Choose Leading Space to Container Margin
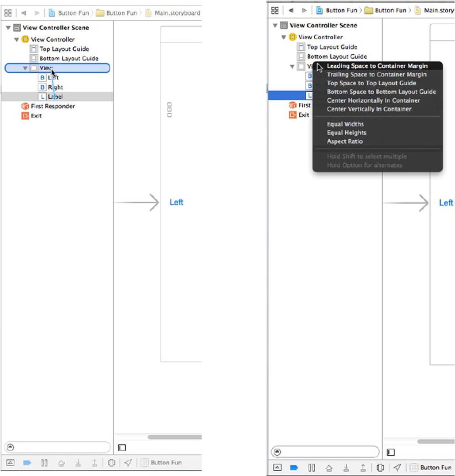This screenshot has width=455, height=476. coord(377,66)
